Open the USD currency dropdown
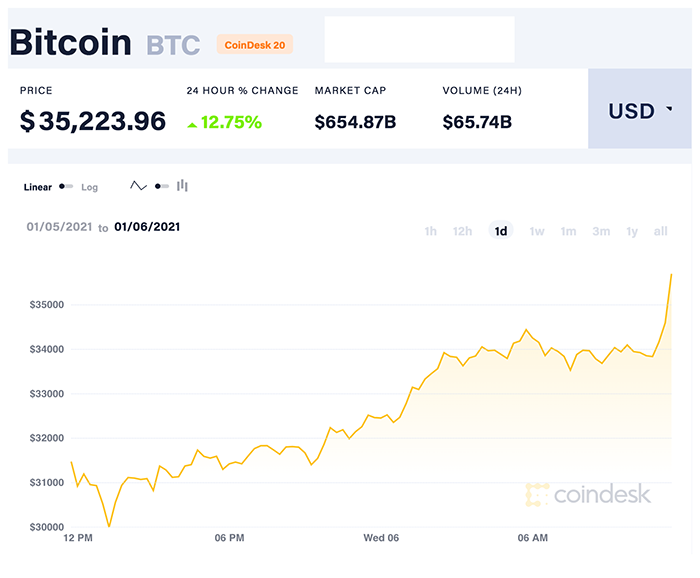 (x=640, y=110)
